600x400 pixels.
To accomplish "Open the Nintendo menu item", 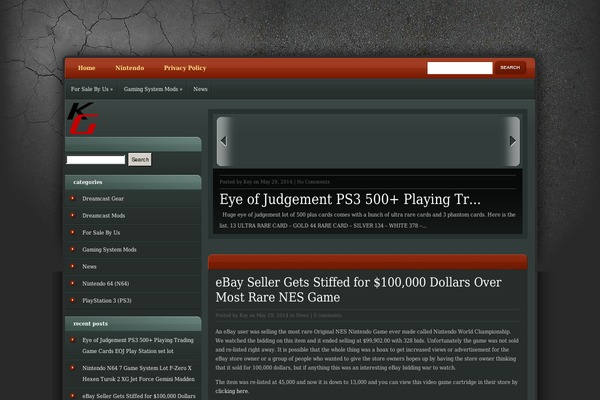I will point(130,68).
